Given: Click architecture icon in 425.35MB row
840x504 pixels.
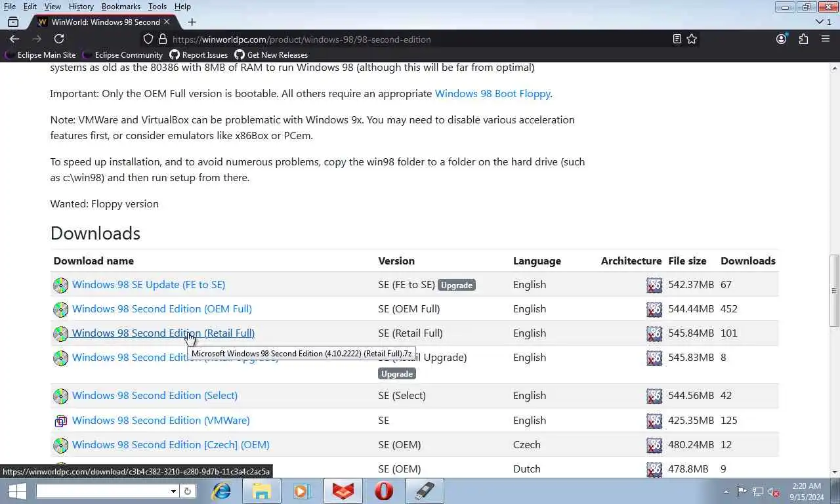Looking at the screenshot, I should (x=654, y=421).
